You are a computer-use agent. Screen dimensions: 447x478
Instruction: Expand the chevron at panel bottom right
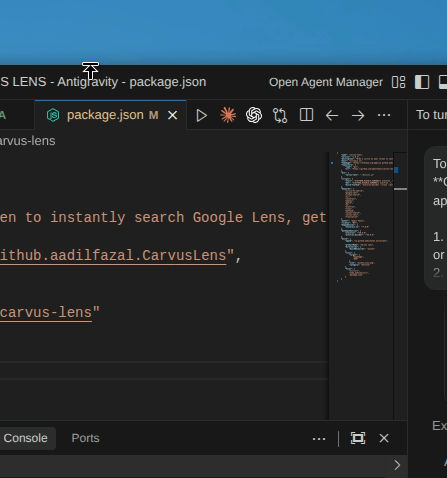[x=397, y=465]
